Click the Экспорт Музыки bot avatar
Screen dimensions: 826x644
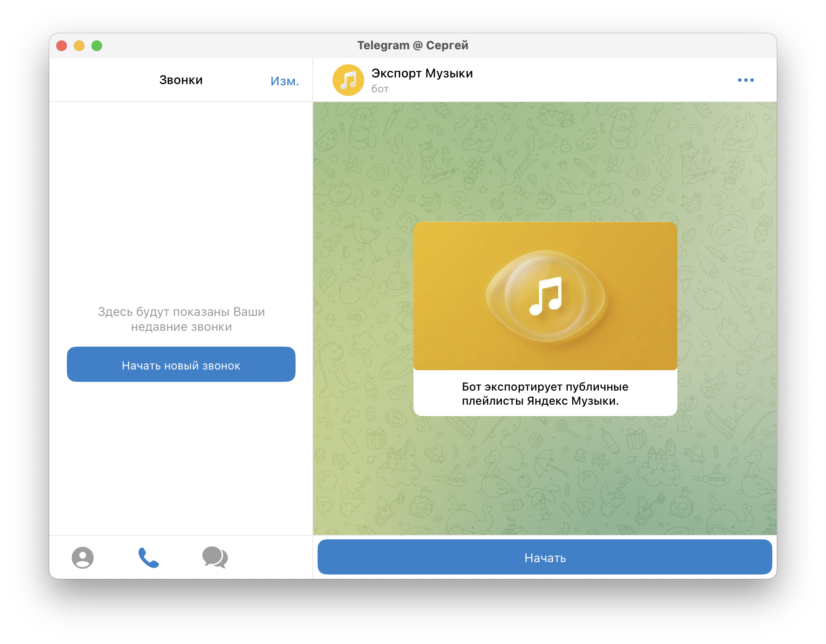(348, 80)
